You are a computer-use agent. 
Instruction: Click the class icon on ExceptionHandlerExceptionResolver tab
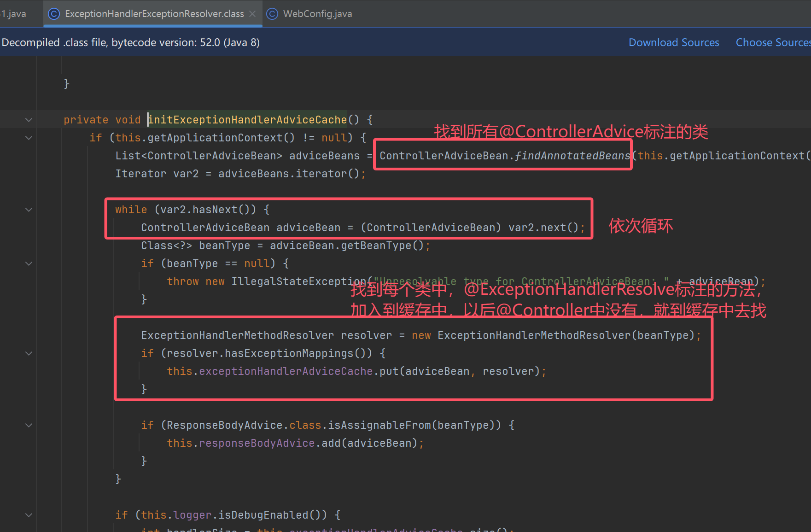pos(54,14)
